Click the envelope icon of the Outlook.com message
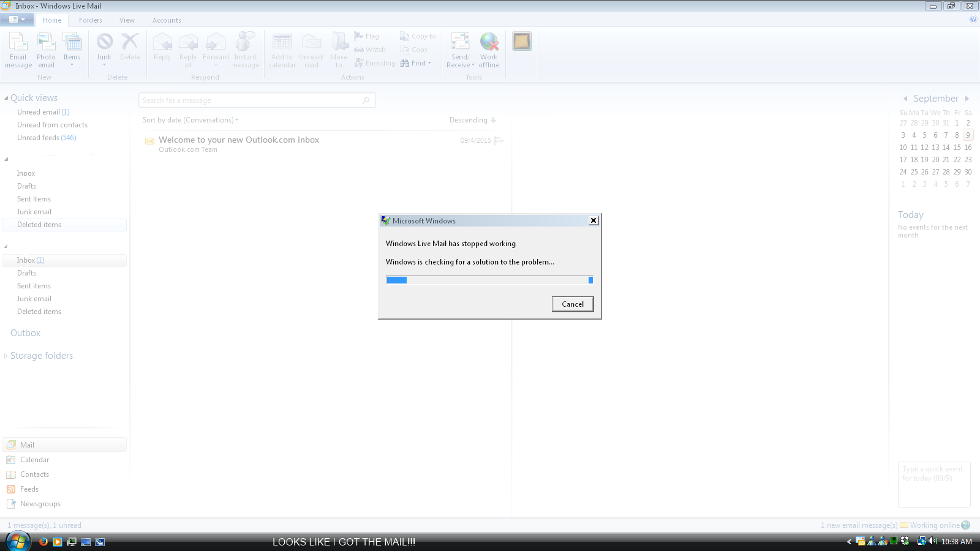Image resolution: width=980 pixels, height=551 pixels. tap(149, 141)
